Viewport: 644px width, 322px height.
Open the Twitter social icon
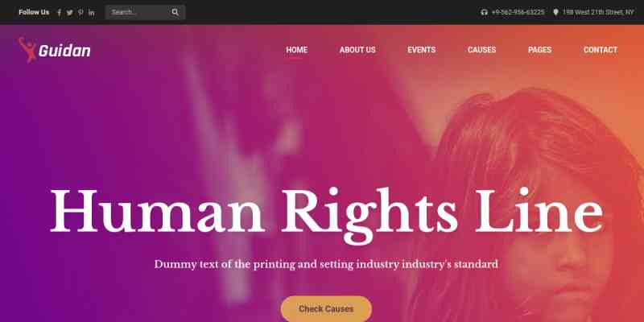[x=70, y=12]
